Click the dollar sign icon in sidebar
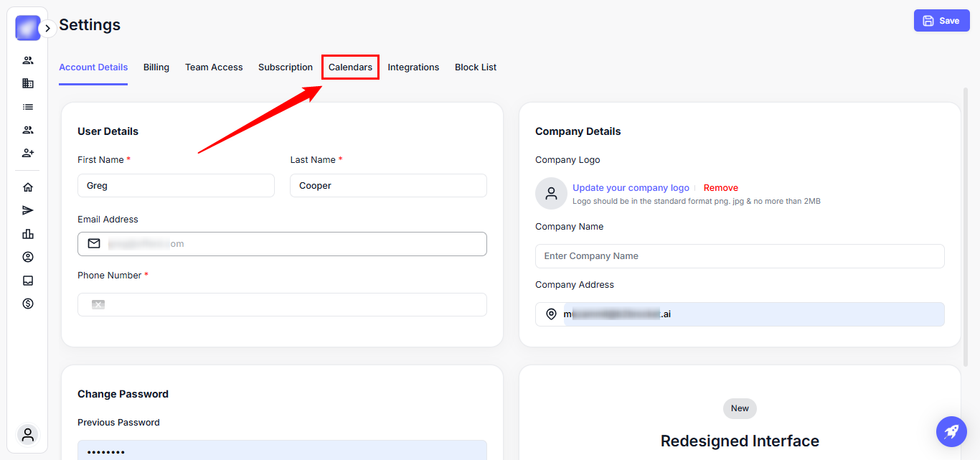Viewport: 980px width, 460px height. (x=28, y=304)
